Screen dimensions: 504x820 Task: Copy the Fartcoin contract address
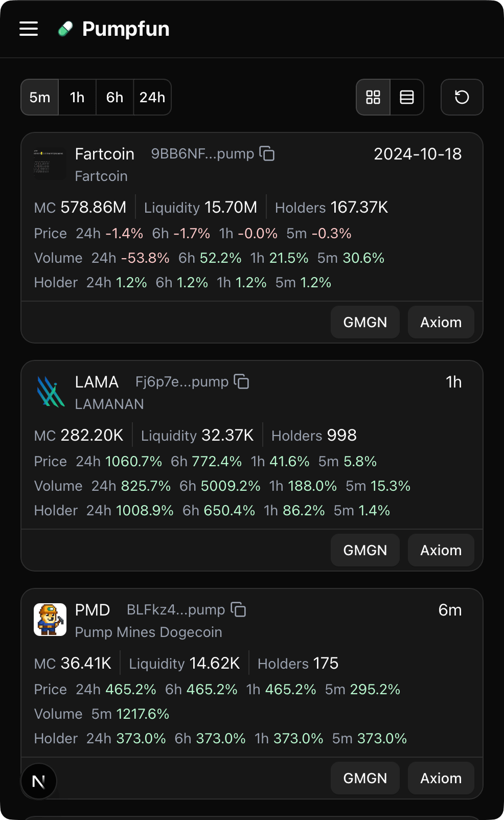tap(267, 153)
